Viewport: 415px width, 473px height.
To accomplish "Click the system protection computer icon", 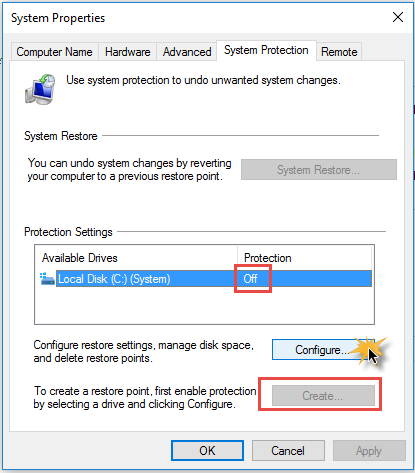I will point(40,89).
